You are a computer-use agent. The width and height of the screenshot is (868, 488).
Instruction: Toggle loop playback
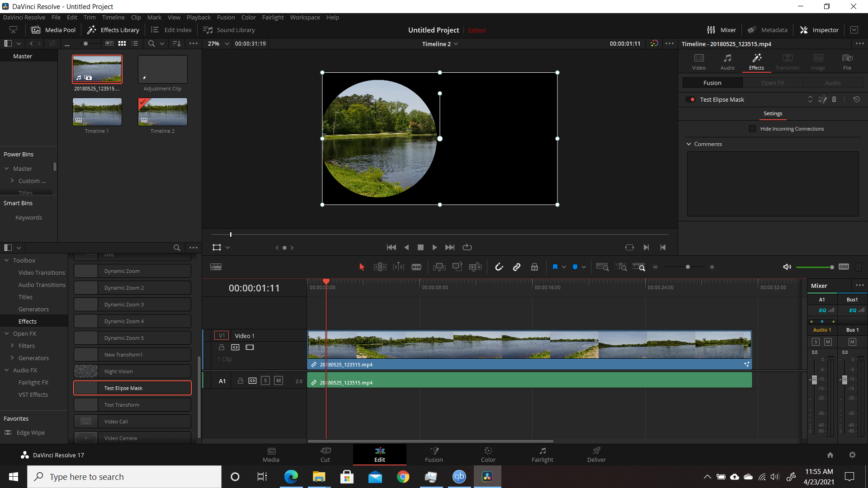pos(467,247)
